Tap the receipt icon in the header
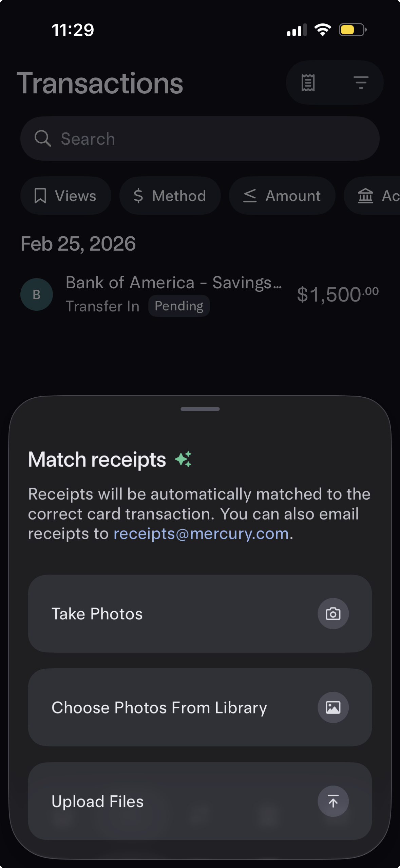The image size is (400, 868). [x=308, y=83]
